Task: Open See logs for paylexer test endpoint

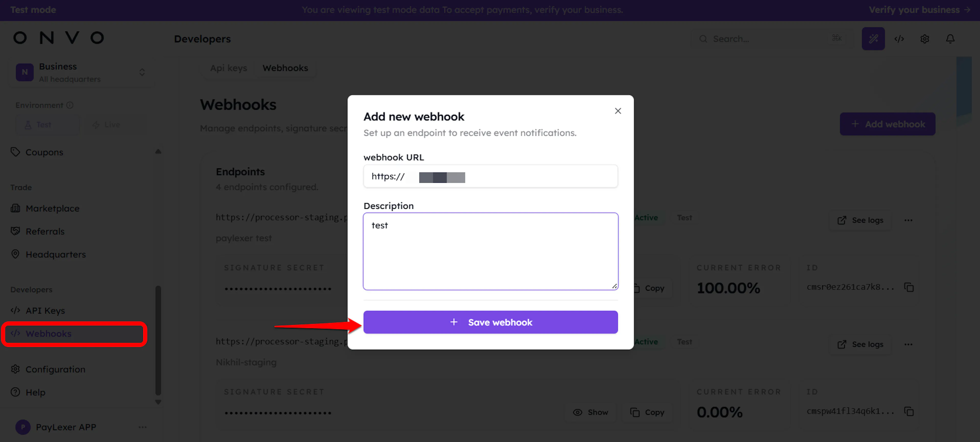Action: point(861,220)
